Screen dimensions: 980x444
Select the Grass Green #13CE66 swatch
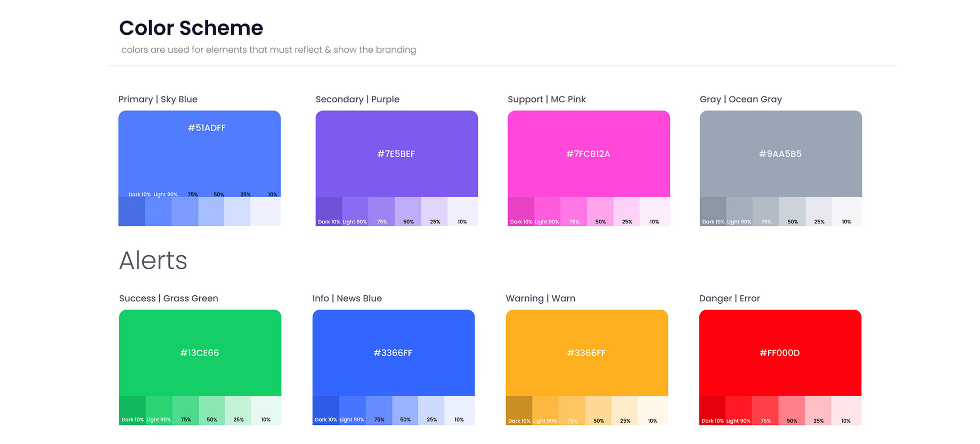[x=200, y=352]
